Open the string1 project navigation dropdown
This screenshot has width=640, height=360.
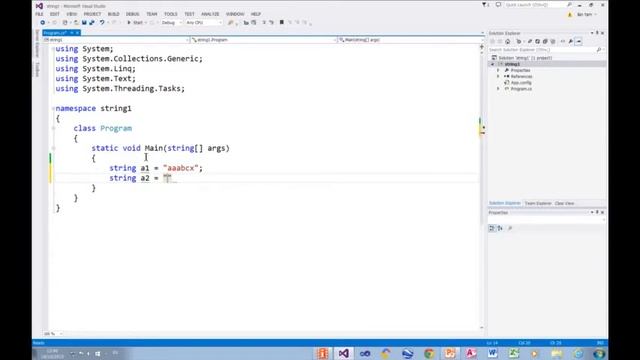click(116, 40)
